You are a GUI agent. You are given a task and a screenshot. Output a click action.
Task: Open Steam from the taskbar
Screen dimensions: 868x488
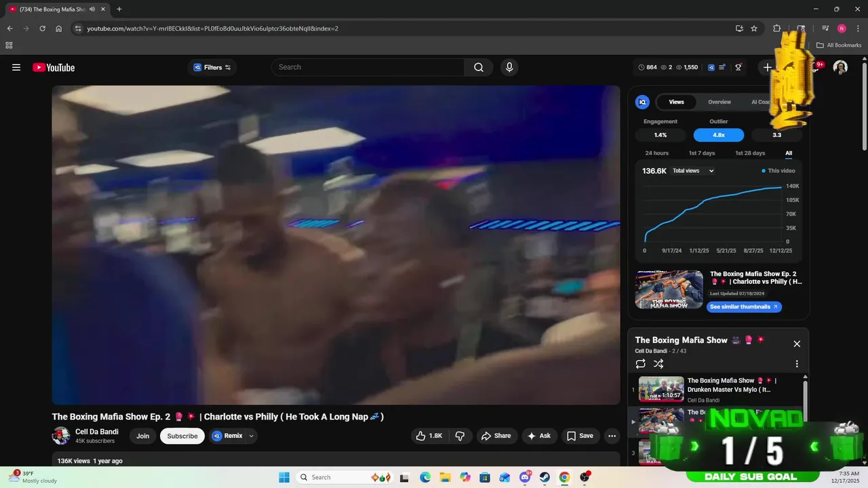pyautogui.click(x=545, y=477)
